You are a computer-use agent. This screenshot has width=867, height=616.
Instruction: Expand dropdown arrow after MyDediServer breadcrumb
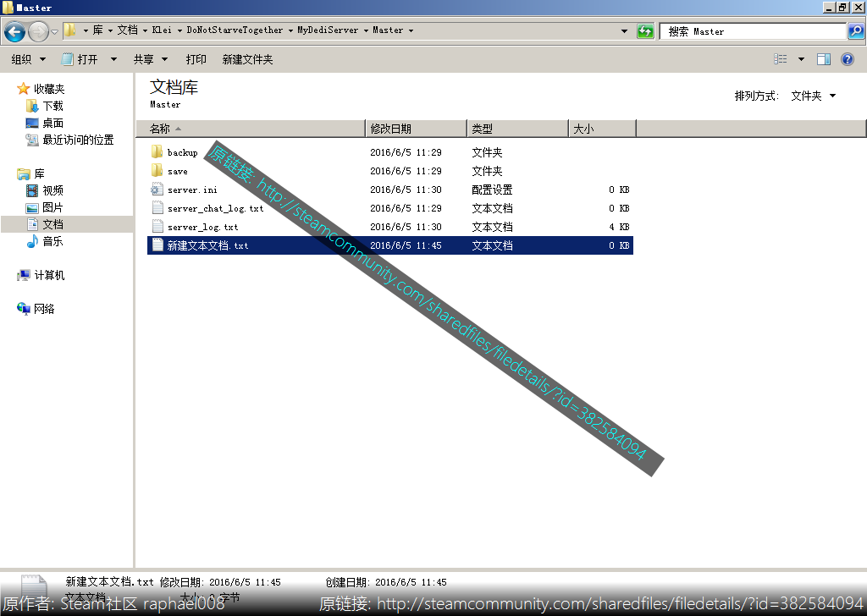366,30
